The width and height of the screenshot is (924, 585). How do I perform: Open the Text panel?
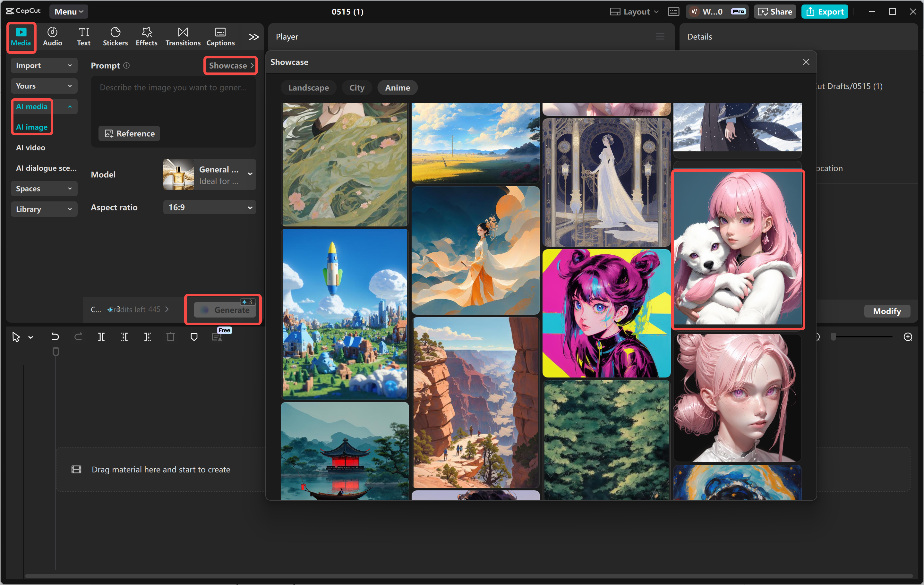[x=84, y=36]
